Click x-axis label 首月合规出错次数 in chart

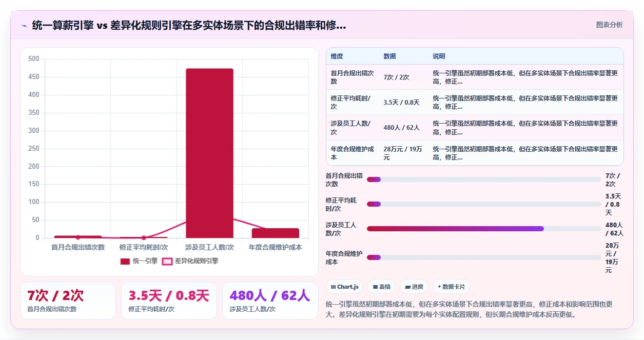click(x=77, y=247)
